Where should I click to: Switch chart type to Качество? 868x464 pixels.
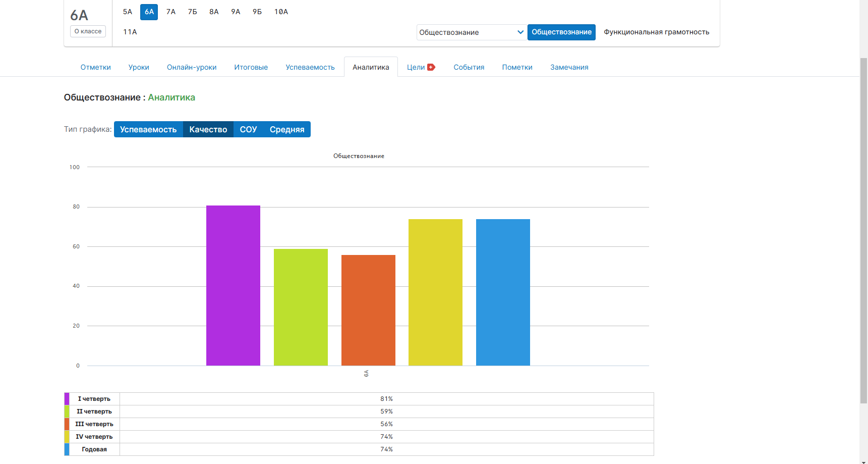click(208, 129)
